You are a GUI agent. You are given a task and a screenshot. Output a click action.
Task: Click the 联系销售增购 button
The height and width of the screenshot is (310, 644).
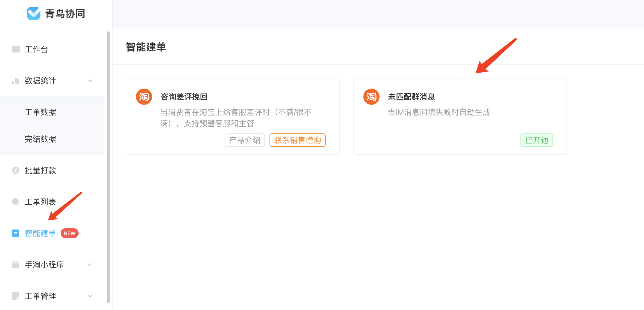click(x=298, y=140)
